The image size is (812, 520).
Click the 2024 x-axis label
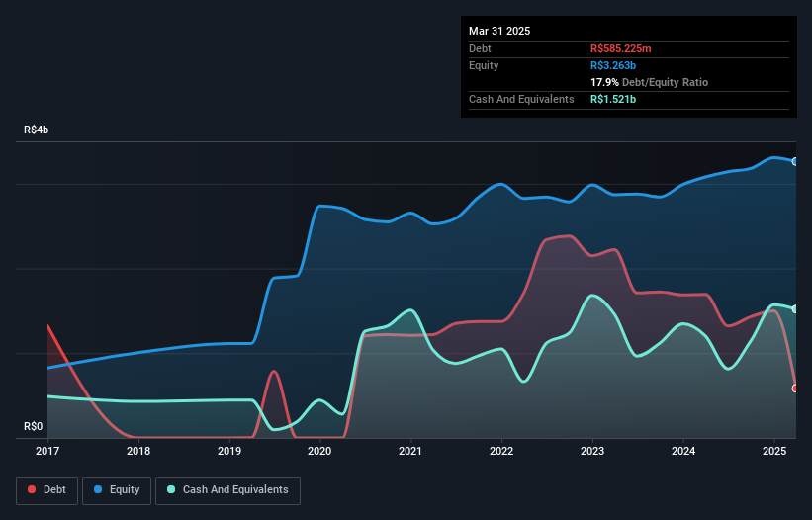click(x=683, y=451)
